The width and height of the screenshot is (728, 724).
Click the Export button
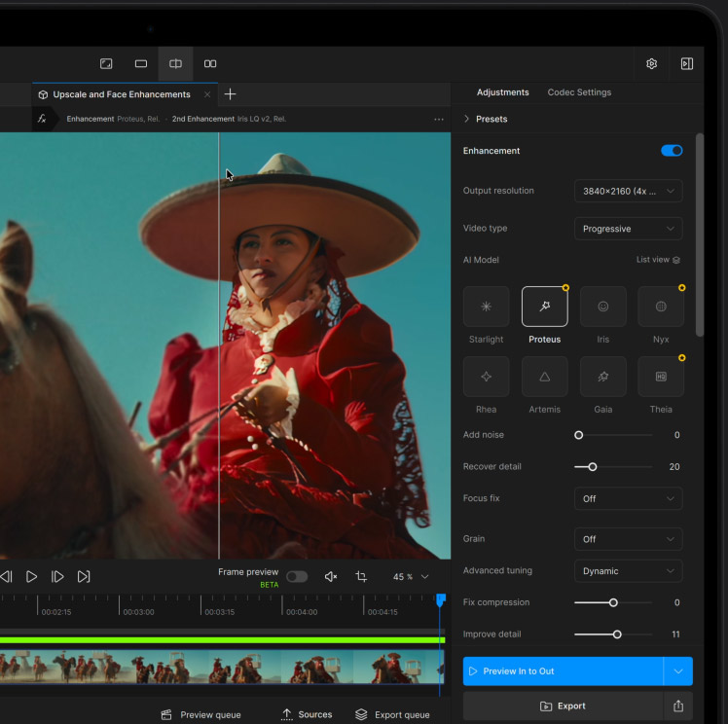(563, 706)
